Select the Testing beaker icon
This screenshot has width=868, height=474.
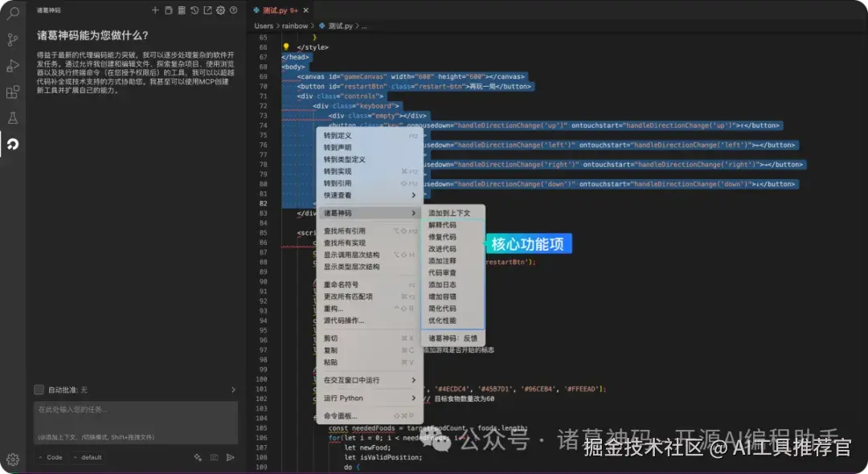coord(11,116)
